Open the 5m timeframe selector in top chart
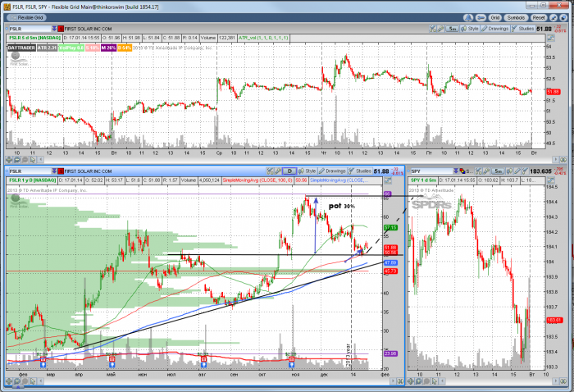Screen dimensions: 574x392 452,29
